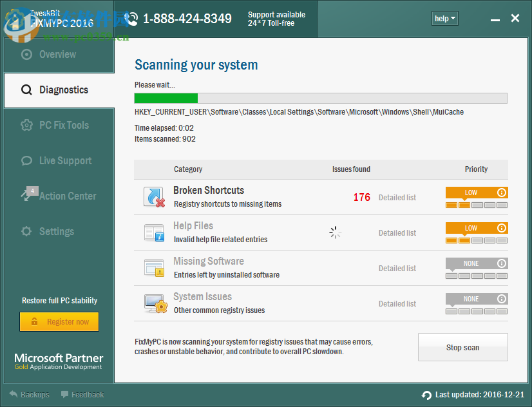The height and width of the screenshot is (407, 532).
Task: Click the 176 issues found count
Action: [362, 198]
